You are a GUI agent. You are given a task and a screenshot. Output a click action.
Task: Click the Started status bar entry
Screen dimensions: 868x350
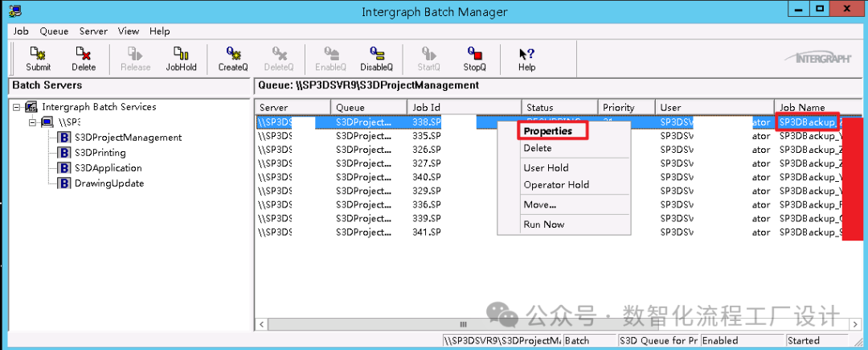click(817, 340)
